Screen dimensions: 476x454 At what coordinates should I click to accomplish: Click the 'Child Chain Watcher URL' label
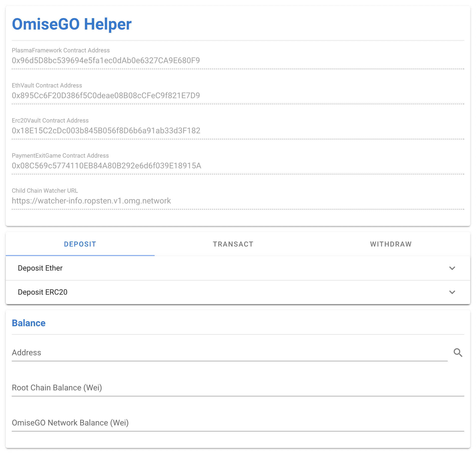pos(45,191)
